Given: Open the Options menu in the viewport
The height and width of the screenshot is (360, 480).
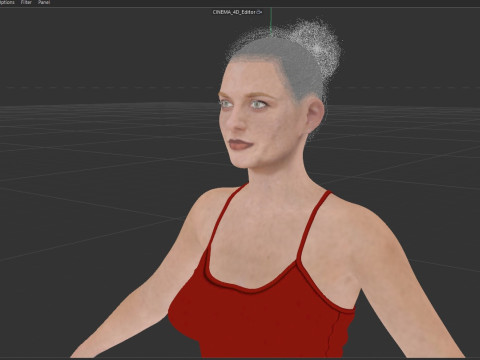Looking at the screenshot, I should (7, 2).
